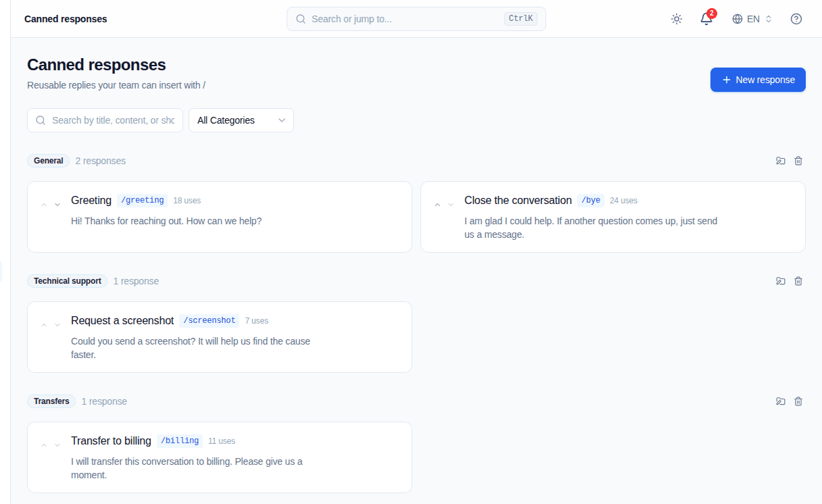The image size is (822, 504).
Task: Click the New response button
Action: [x=758, y=80]
